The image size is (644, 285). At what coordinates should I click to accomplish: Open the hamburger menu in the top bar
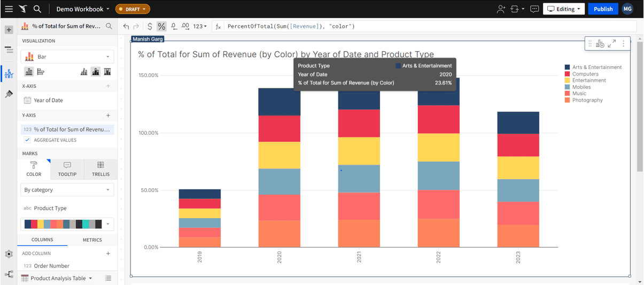click(x=9, y=9)
